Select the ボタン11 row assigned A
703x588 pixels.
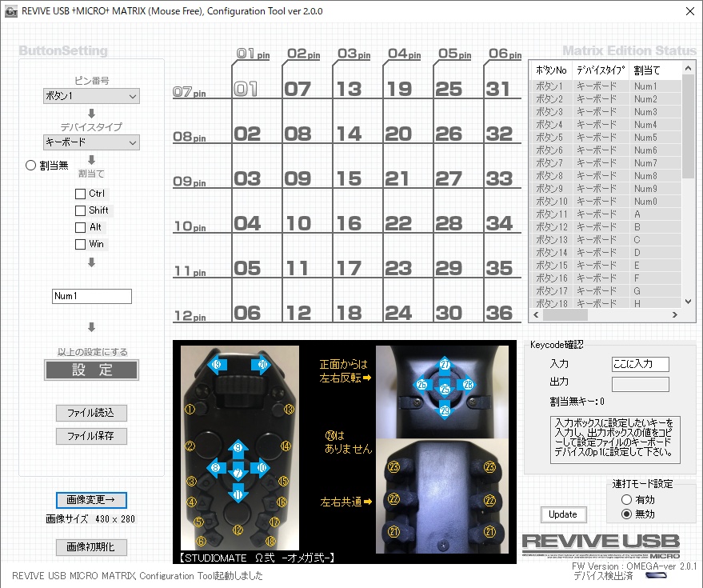click(x=606, y=214)
